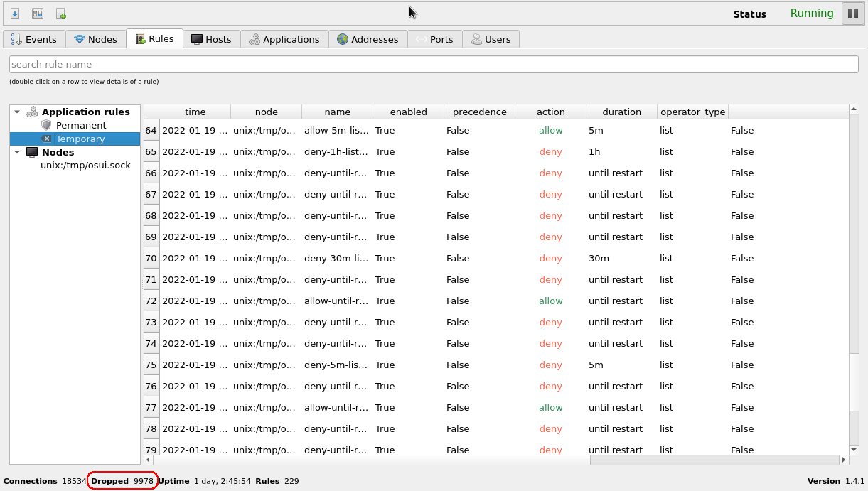Click the save-to-file download arrow toolbar icon

click(x=15, y=14)
